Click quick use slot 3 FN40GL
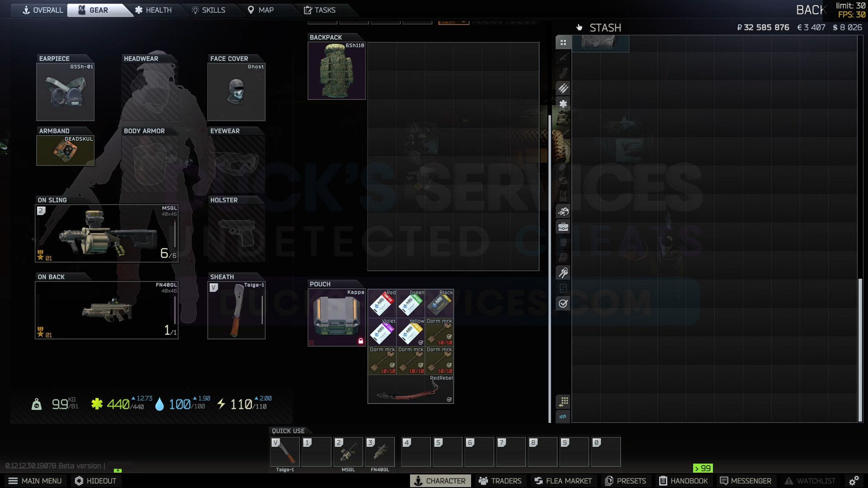The height and width of the screenshot is (488, 868). (380, 452)
